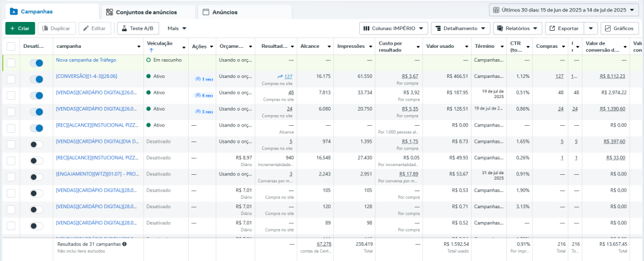This screenshot has height=261, width=644.
Task: Open the [CONVERSÃO][1-4-3][28.06] campaign link
Action: point(87,76)
